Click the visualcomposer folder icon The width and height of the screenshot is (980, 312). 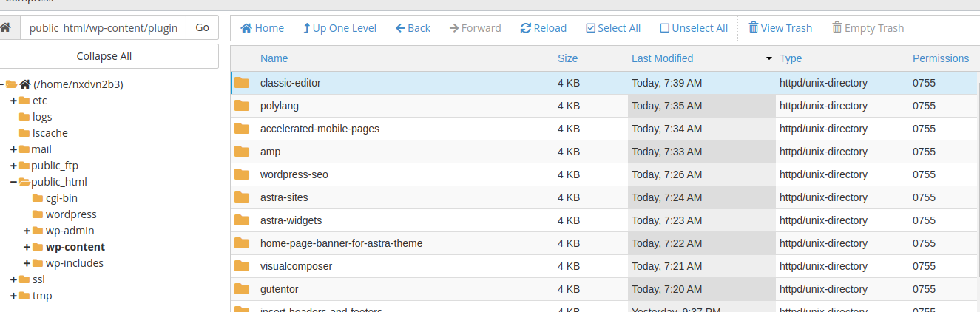pyautogui.click(x=242, y=266)
